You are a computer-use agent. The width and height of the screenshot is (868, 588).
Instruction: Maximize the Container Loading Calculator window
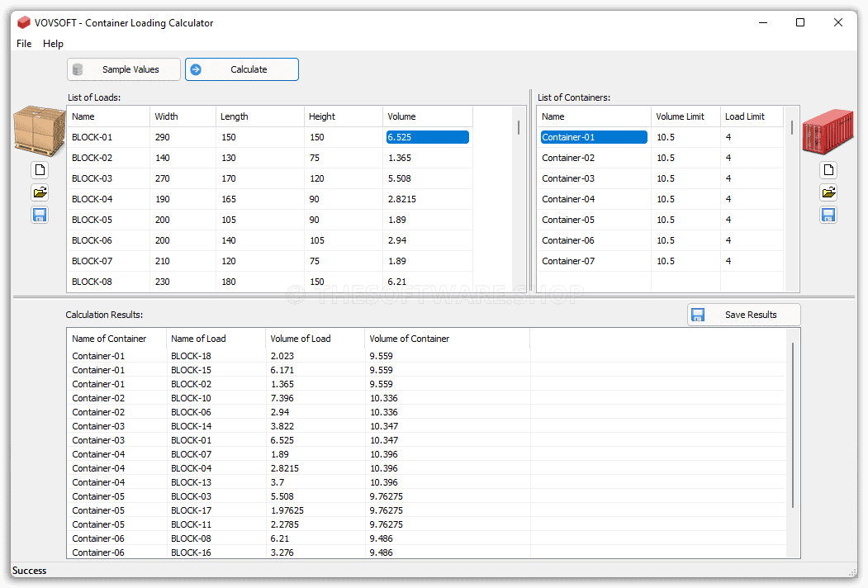click(x=800, y=22)
